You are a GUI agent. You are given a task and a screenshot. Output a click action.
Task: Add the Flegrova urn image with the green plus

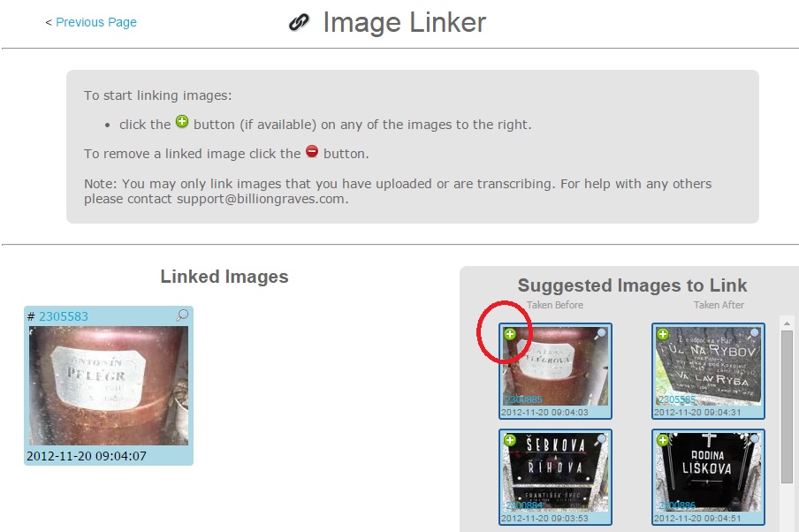tap(510, 334)
